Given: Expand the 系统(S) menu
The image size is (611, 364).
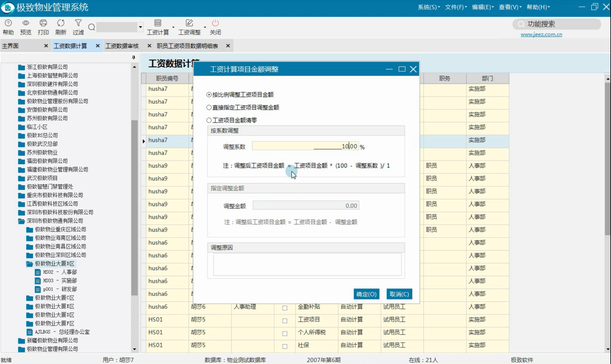Looking at the screenshot, I should [428, 7].
